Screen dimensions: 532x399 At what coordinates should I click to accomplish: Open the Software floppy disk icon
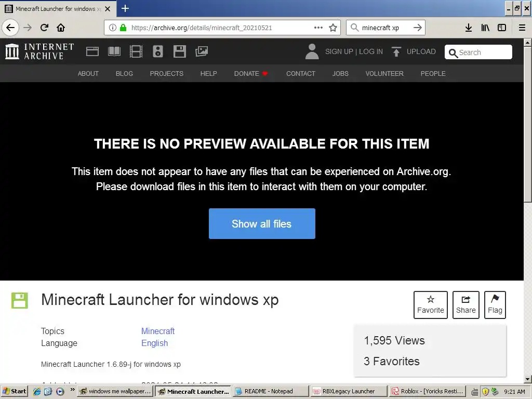179,51
